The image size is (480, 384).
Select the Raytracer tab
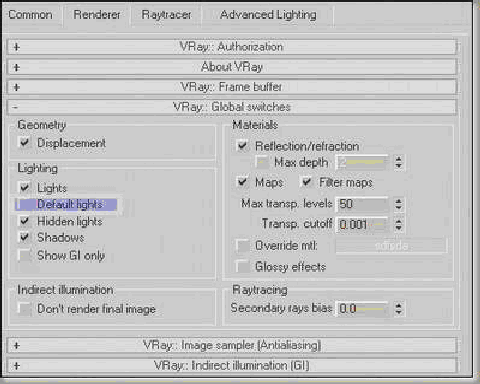pyautogui.click(x=166, y=15)
